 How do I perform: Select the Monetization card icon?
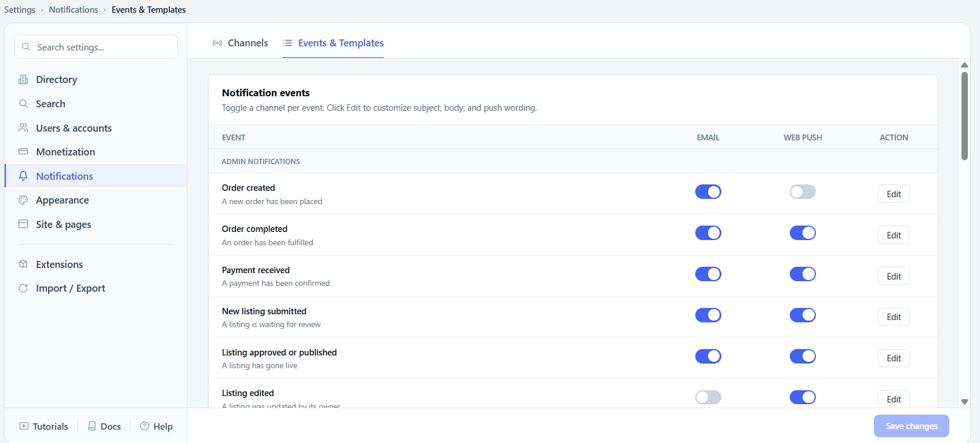coord(23,152)
